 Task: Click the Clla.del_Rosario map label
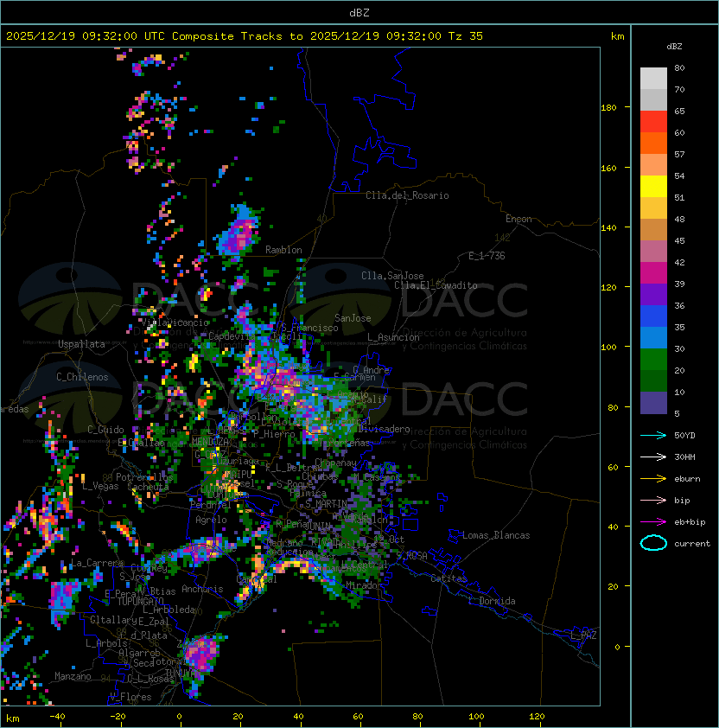(x=407, y=195)
